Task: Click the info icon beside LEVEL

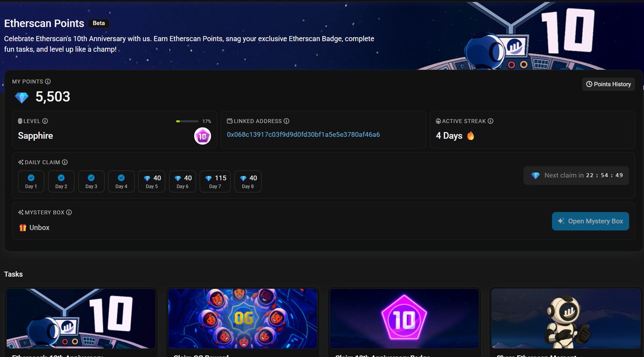Action: [x=45, y=121]
